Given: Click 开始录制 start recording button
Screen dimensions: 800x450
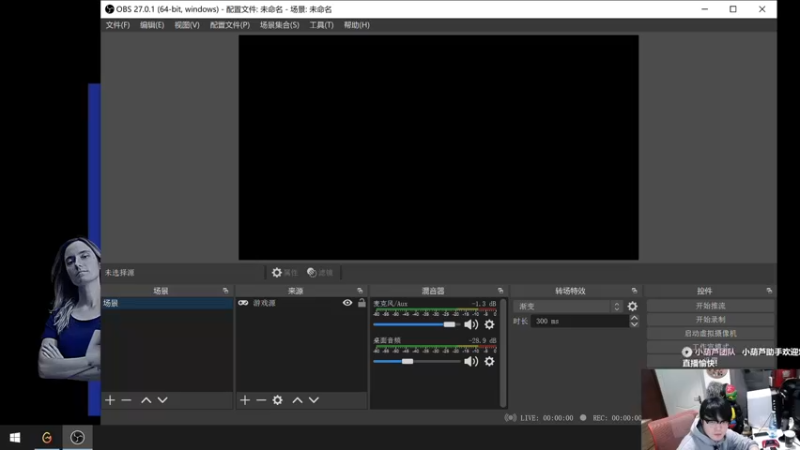Looking at the screenshot, I should (x=710, y=319).
